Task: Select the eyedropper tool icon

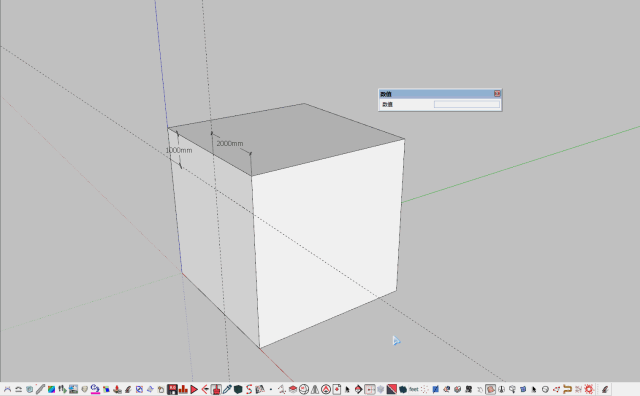Action: (227, 389)
